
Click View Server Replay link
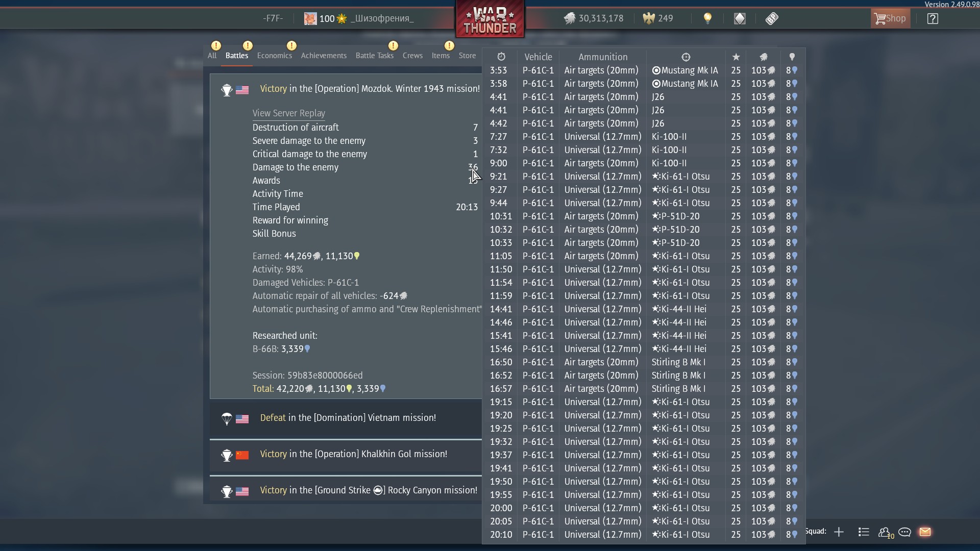289,113
